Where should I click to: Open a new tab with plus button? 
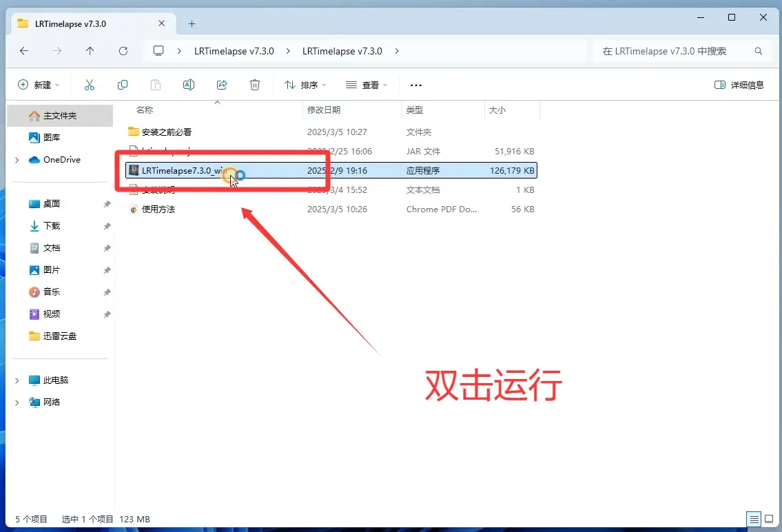(x=192, y=23)
